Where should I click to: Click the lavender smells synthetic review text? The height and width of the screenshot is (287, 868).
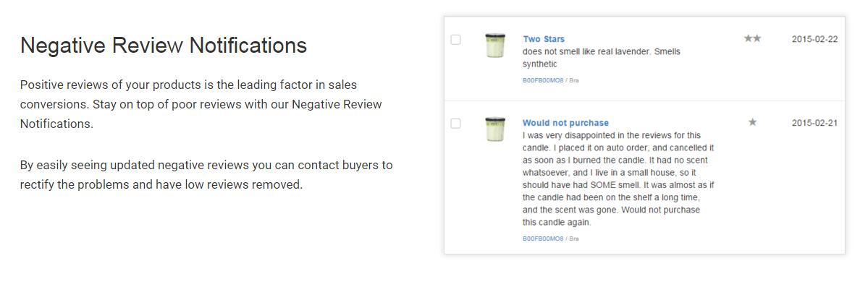point(602,58)
